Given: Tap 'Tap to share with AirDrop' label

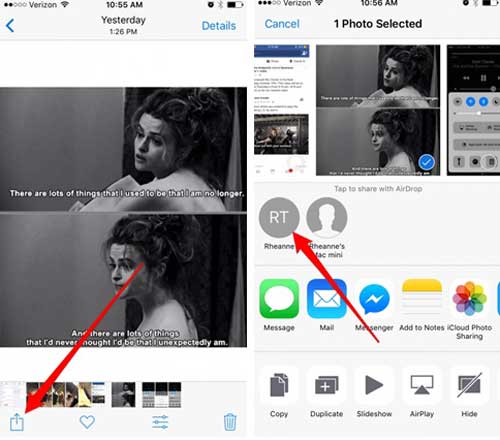Looking at the screenshot, I should (x=378, y=189).
